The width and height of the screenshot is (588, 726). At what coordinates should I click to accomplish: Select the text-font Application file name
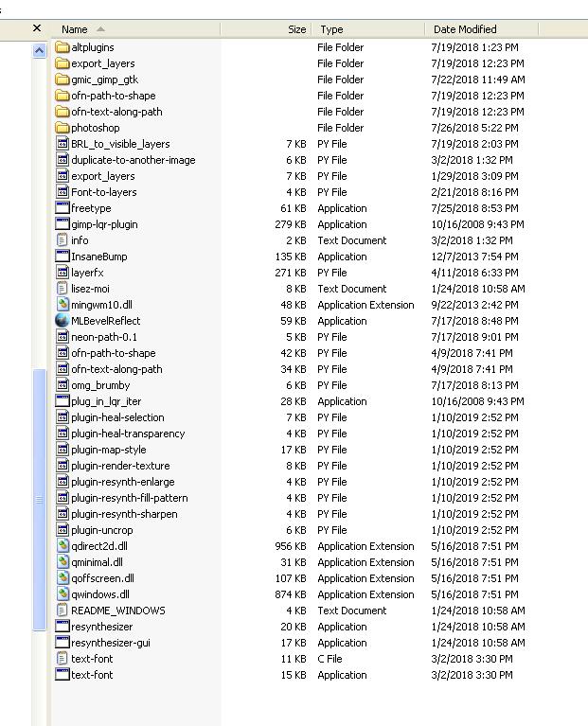tap(92, 675)
